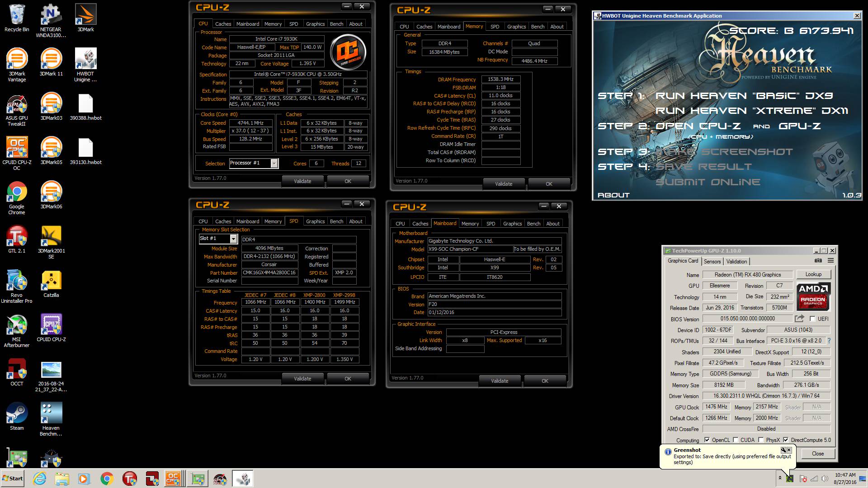This screenshot has height=488, width=868.
Task: Open the 3DMark Vantage desktop shortcut
Action: tap(17, 65)
